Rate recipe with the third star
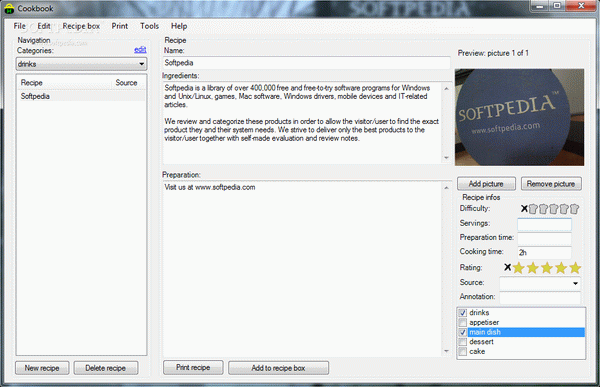This screenshot has height=387, width=600. [547, 268]
